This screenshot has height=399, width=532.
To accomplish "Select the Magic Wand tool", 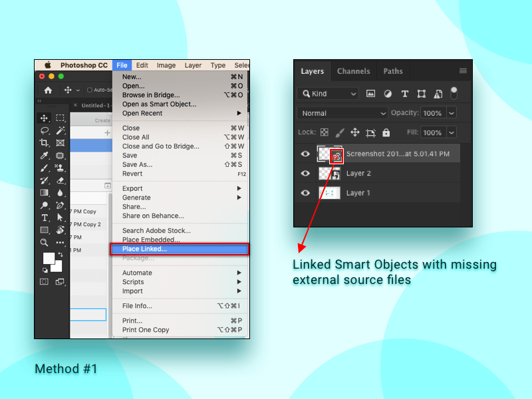I will pyautogui.click(x=61, y=130).
